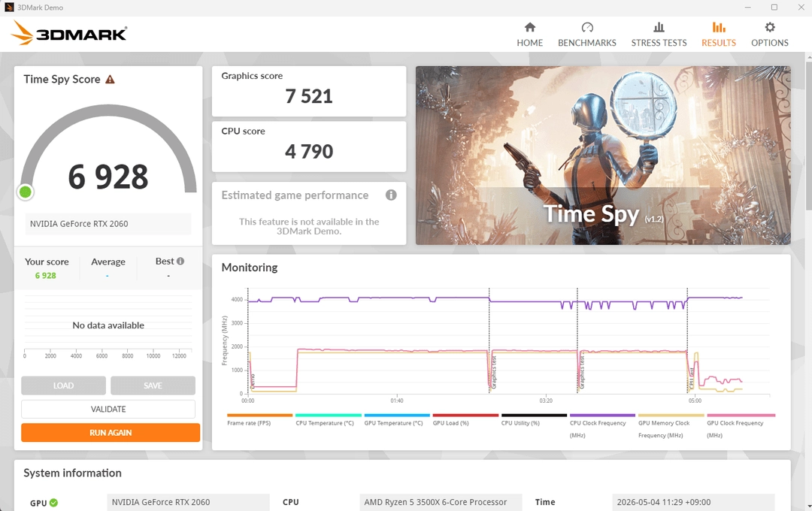The height and width of the screenshot is (511, 812).
Task: Click the Estimated game performance info icon
Action: (391, 195)
